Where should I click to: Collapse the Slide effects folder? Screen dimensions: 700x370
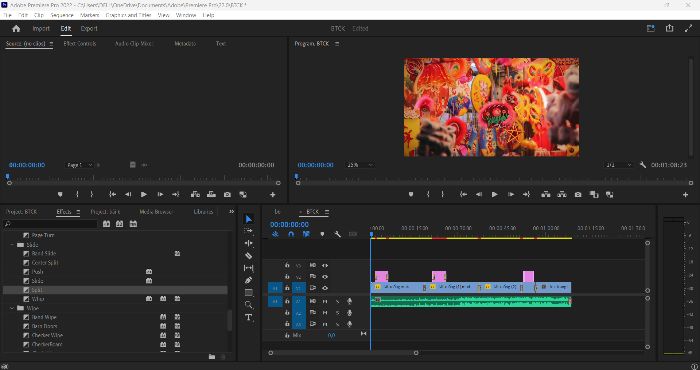(x=12, y=245)
